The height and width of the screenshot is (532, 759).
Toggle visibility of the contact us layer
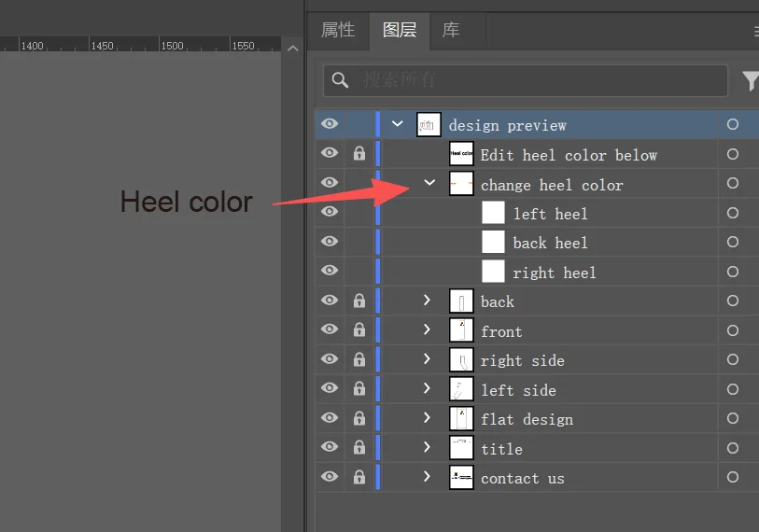330,476
